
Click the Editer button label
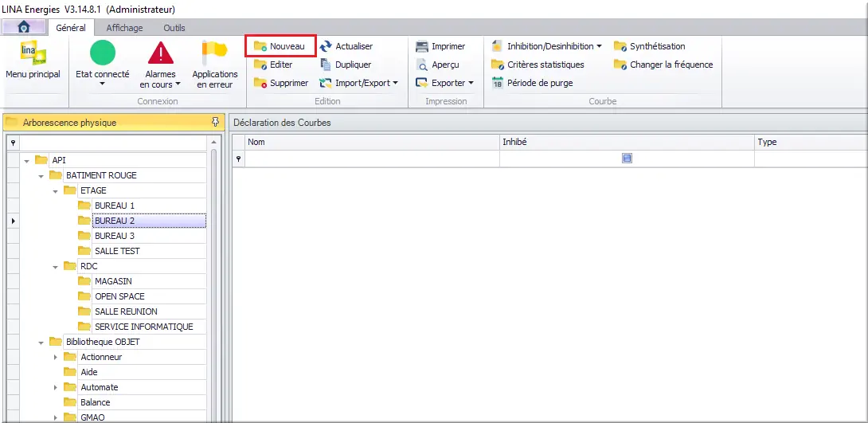[281, 65]
